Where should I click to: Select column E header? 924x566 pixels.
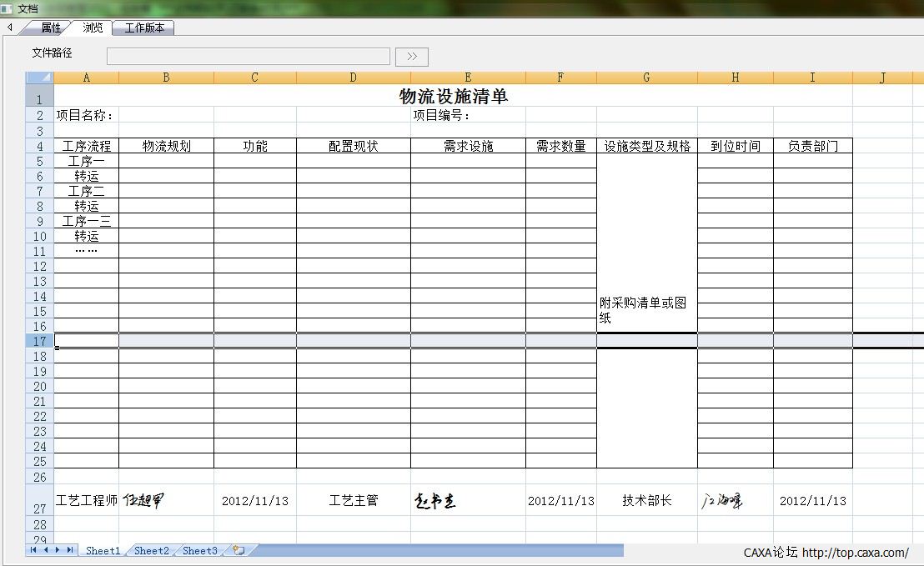click(467, 78)
